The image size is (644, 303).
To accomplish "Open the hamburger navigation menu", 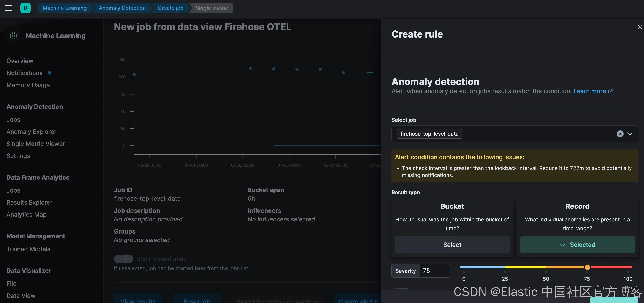I will 8,8.
